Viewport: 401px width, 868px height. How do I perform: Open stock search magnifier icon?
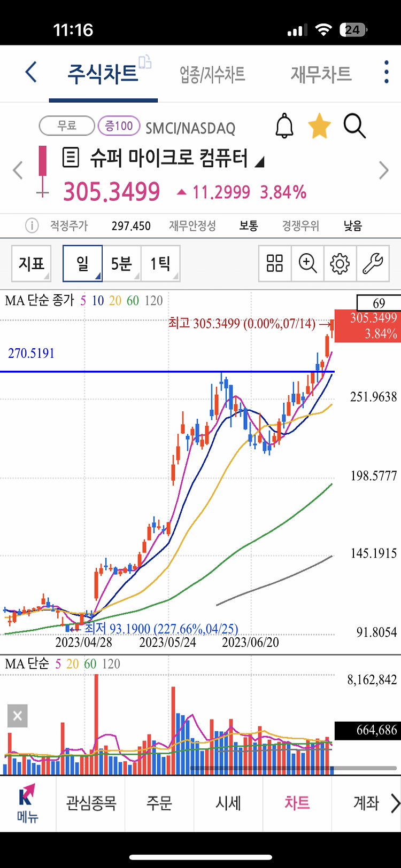tap(354, 126)
